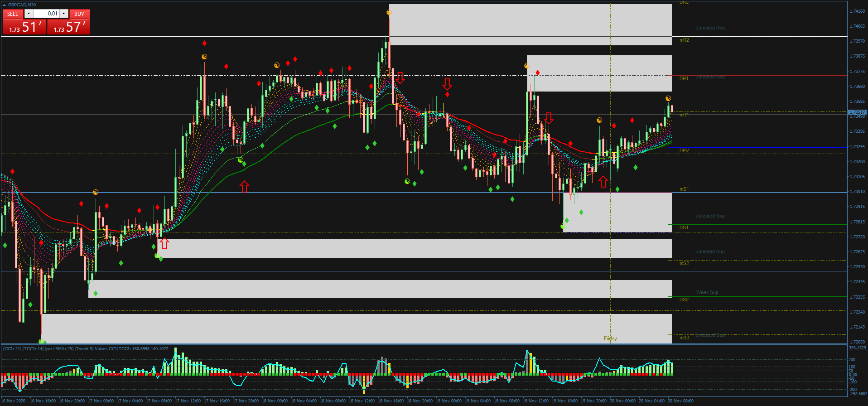The height and width of the screenshot is (406, 868).
Task: Select the green yin-yang at bottom-left chart low
Action: (41, 341)
